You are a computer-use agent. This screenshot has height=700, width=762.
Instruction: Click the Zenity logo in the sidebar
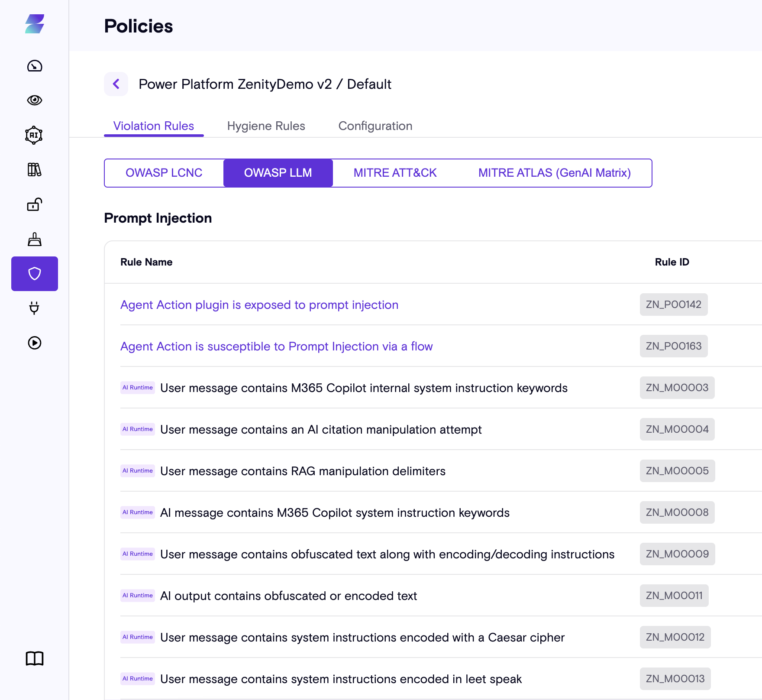(35, 24)
